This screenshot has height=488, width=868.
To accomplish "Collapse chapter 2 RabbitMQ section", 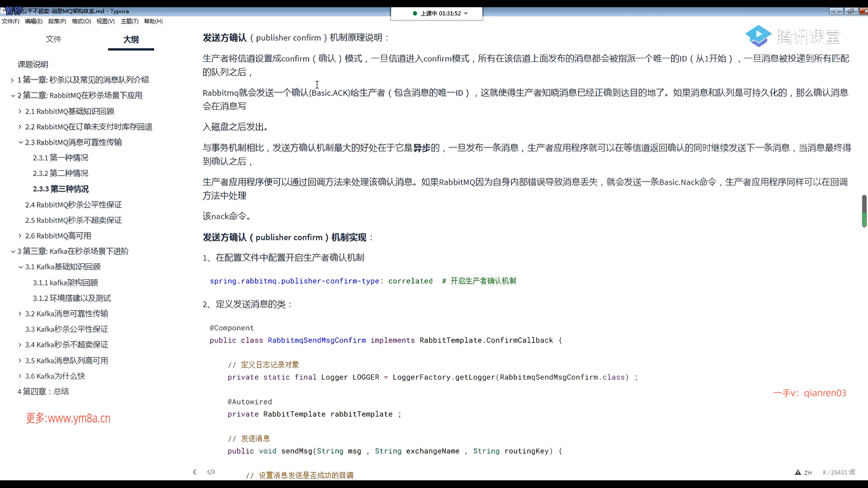I will pos(13,95).
